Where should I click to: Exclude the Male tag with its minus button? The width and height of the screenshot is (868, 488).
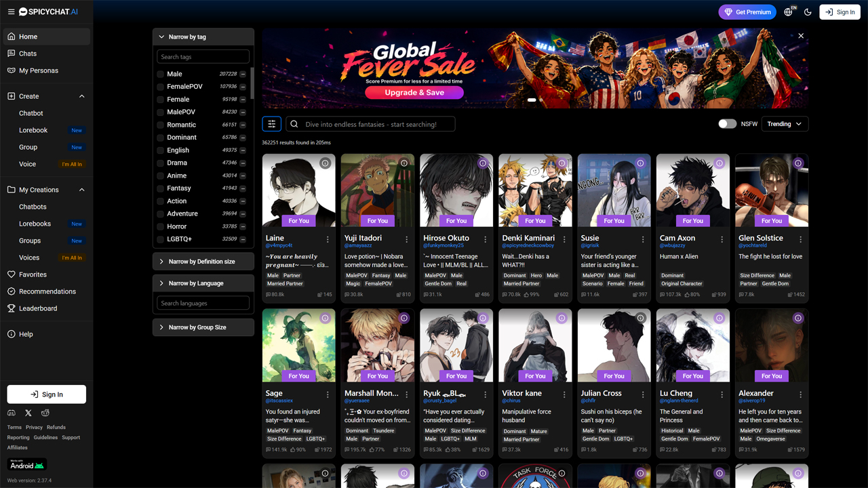coord(243,74)
